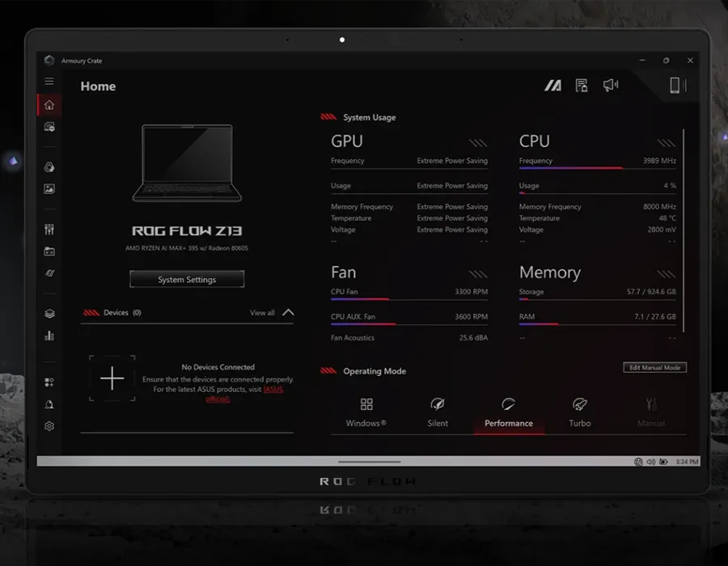Open the wallpaper picture icon in sidebar
Image resolution: width=728 pixels, height=566 pixels.
49,189
